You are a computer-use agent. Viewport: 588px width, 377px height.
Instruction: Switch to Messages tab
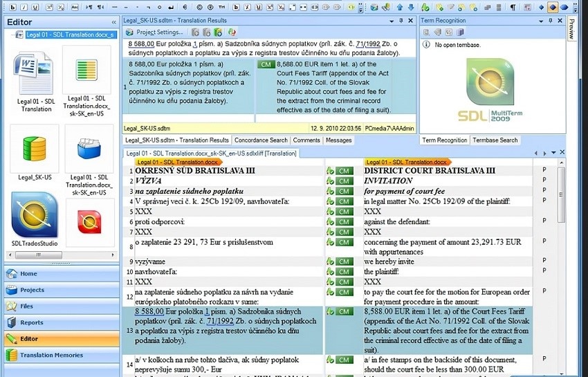[x=339, y=140]
